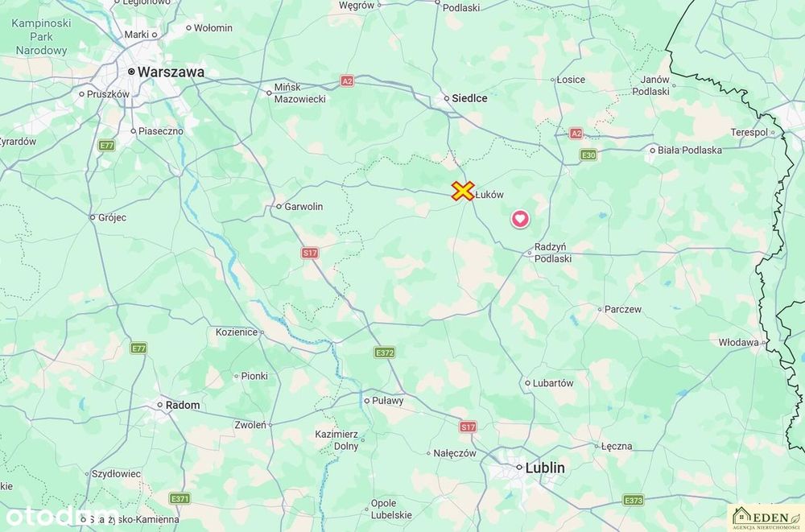This screenshot has width=805, height=532.
Task: Click the E372 route badge
Action: 384,353
